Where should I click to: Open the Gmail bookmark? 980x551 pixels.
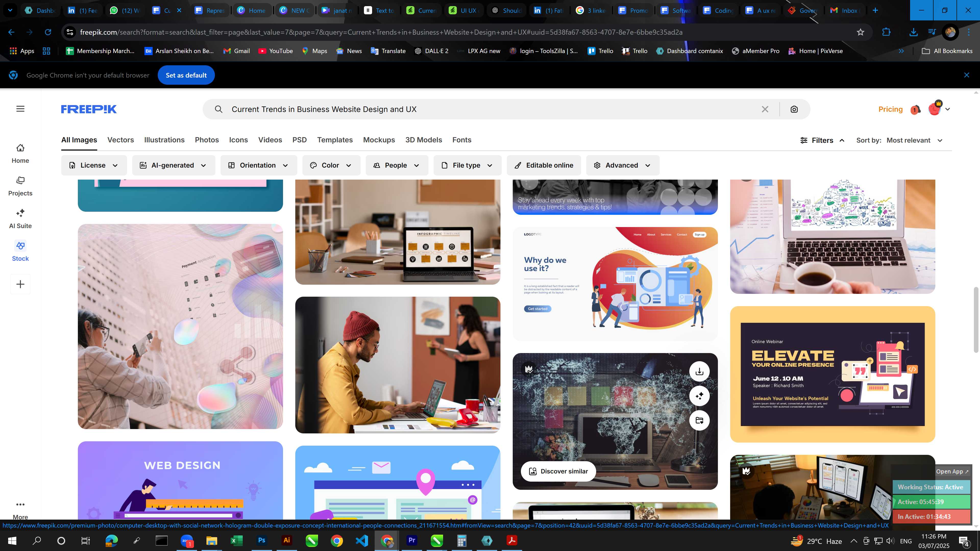point(237,51)
